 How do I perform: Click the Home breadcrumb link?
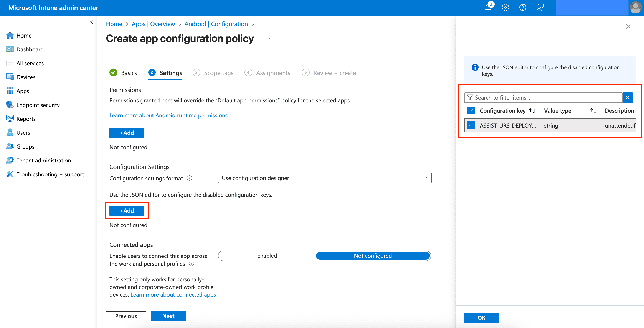(114, 24)
